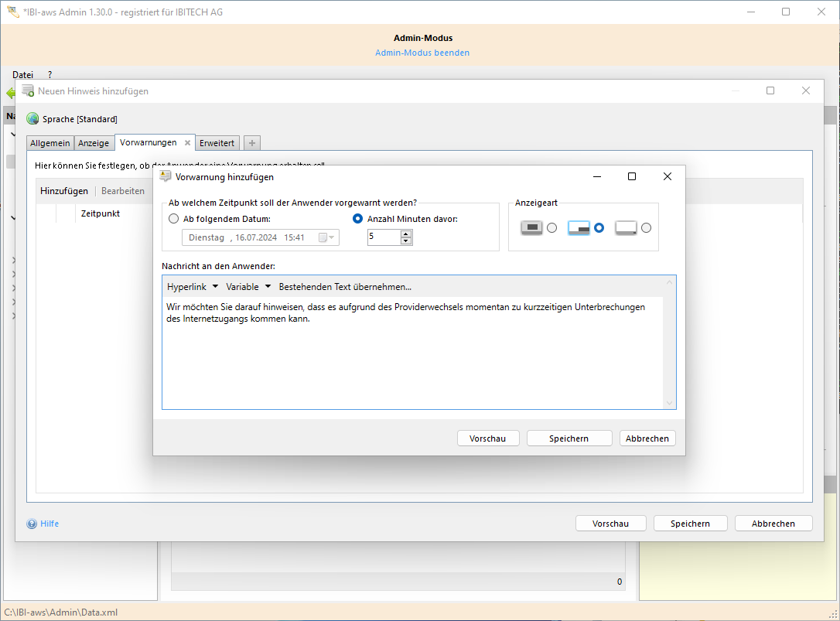Click the globe icon next to Sprache [Standard]

[x=32, y=119]
